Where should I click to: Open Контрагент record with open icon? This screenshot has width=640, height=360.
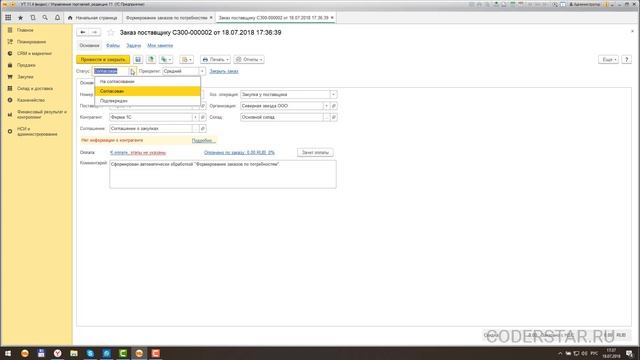(202, 118)
